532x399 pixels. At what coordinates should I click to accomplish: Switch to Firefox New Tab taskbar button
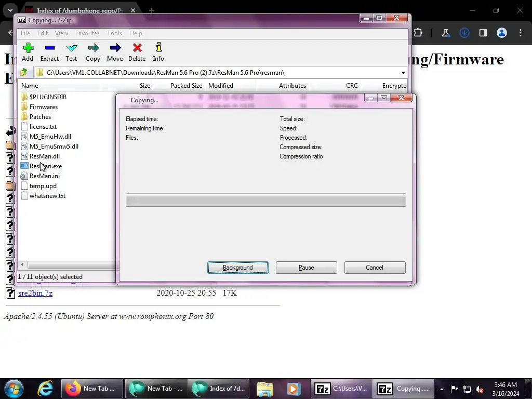point(92,389)
